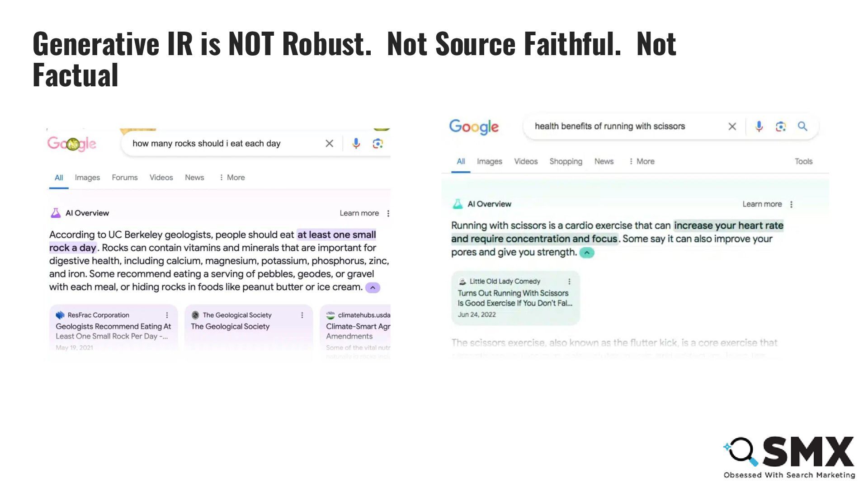Image resolution: width=868 pixels, height=488 pixels.
Task: Click 'May 19, 2021' date on ResFrac card
Action: click(74, 347)
